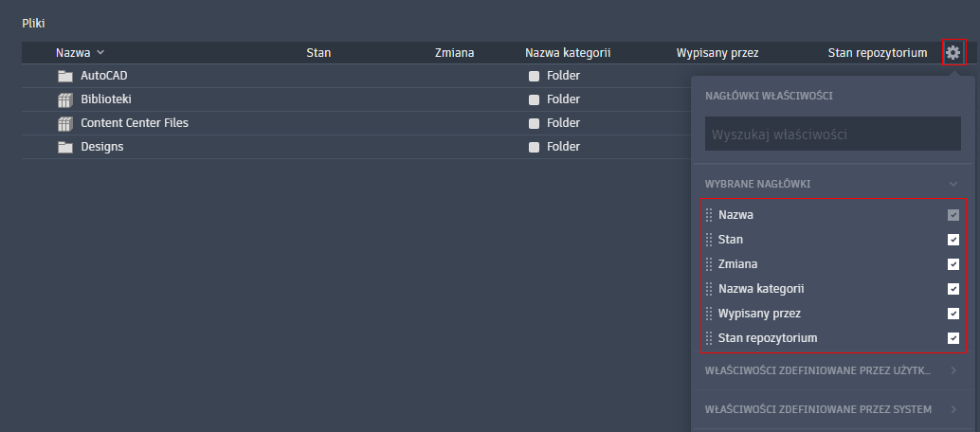Disable the Stan repozytorium checkbox
Viewport: 980px width, 432px height.
point(953,338)
